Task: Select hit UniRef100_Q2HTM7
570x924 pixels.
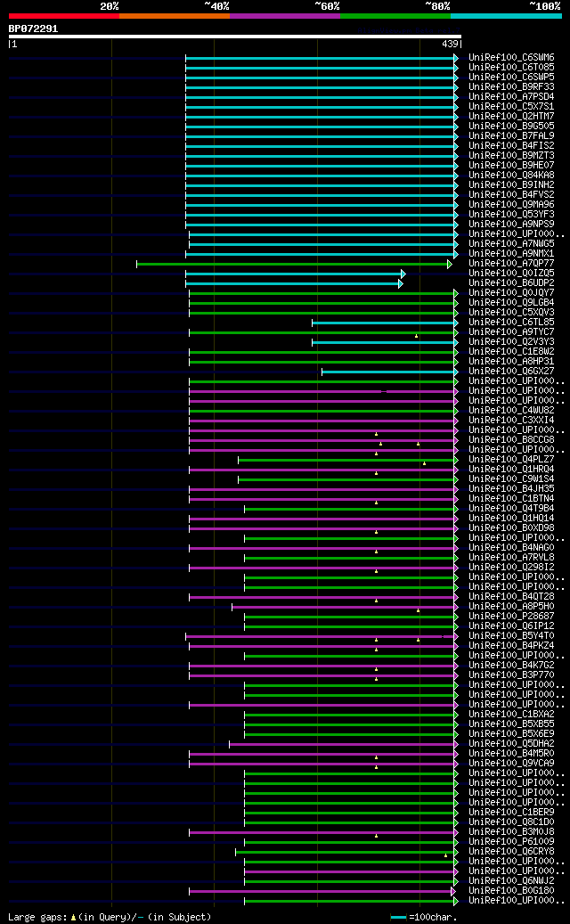Action: [x=512, y=116]
